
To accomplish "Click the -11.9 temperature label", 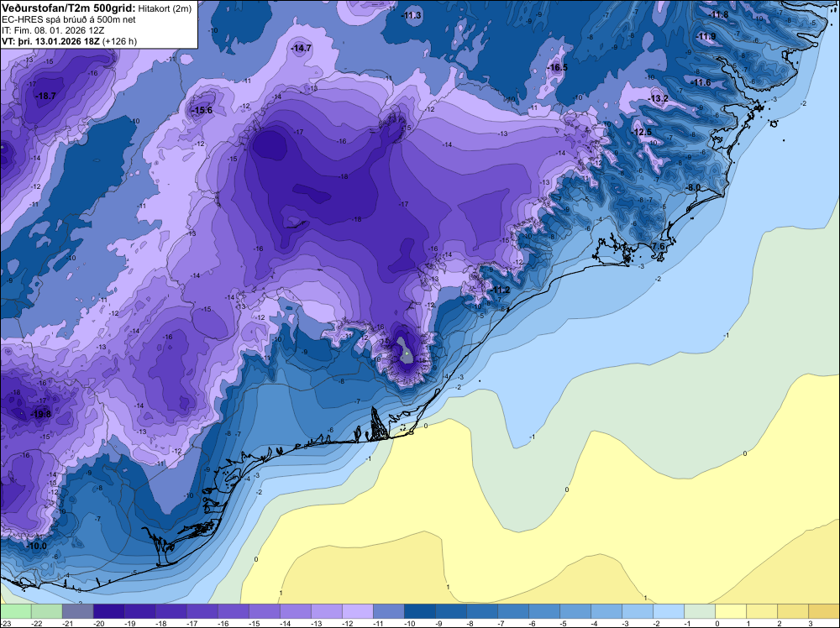I will tap(706, 36).
